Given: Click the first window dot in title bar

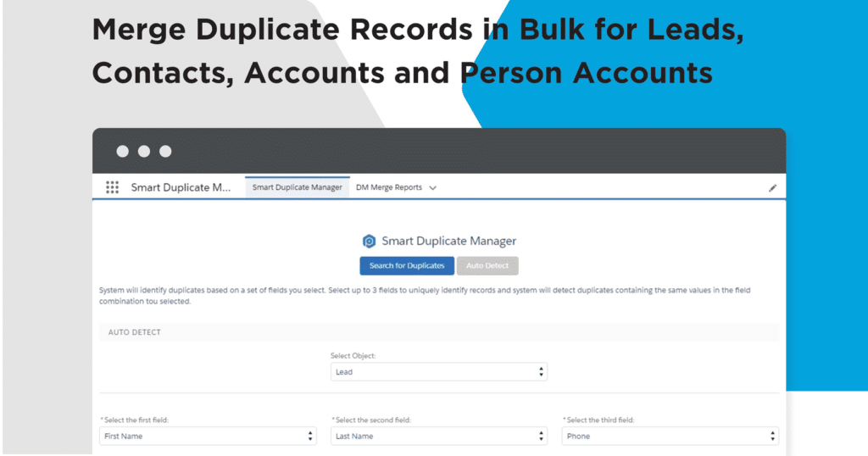Looking at the screenshot, I should pos(122,152).
